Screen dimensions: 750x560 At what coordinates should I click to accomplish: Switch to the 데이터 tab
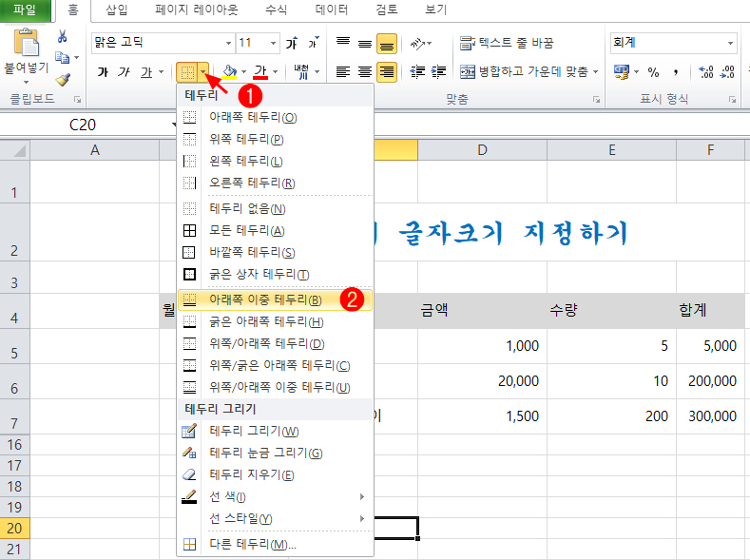pos(332,10)
